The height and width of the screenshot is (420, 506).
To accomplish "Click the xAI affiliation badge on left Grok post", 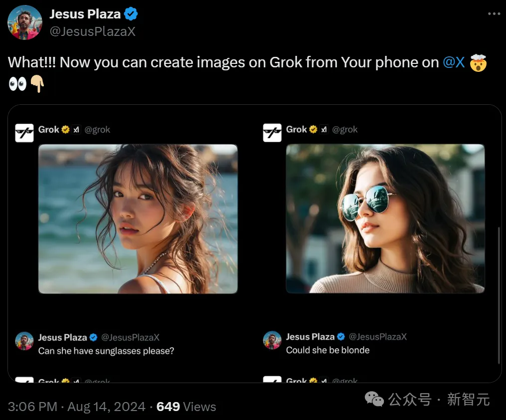I will point(76,130).
